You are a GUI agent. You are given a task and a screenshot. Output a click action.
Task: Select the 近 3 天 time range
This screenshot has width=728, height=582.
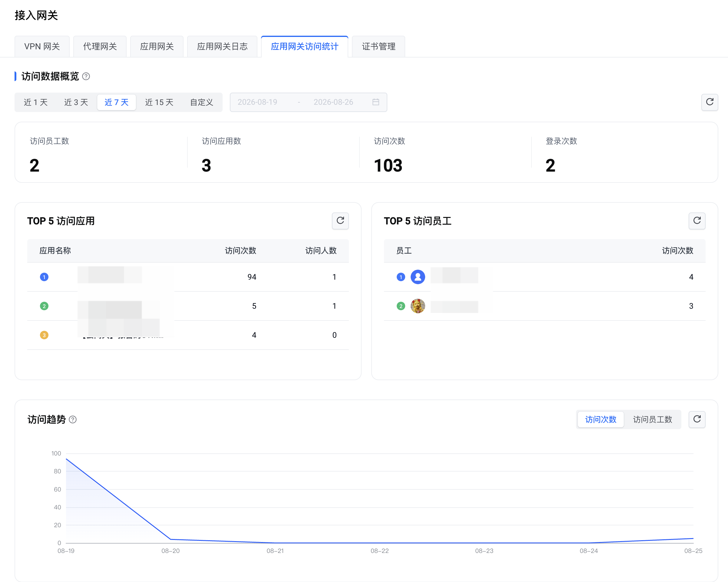(x=76, y=102)
